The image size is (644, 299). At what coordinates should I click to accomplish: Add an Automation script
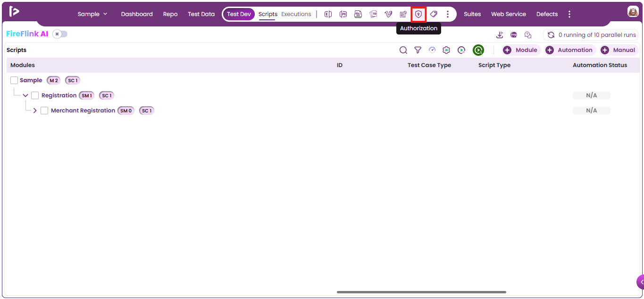coord(570,50)
